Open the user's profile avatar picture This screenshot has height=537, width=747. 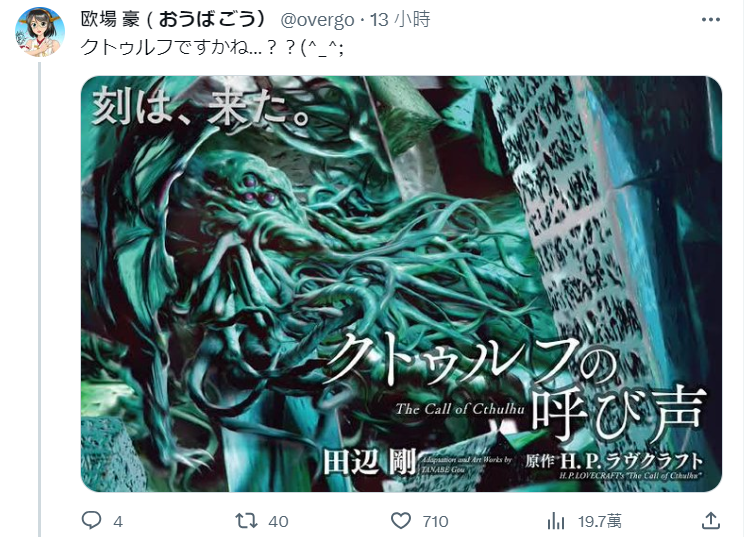click(40, 32)
